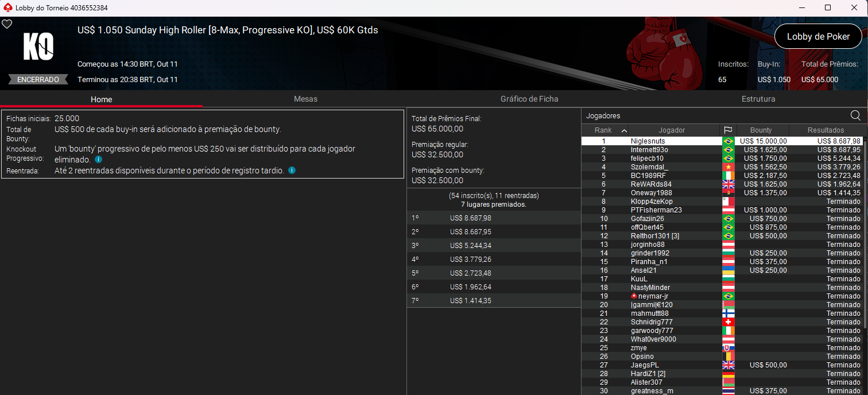Select player Alister307
868x395 pixels.
pos(722,382)
